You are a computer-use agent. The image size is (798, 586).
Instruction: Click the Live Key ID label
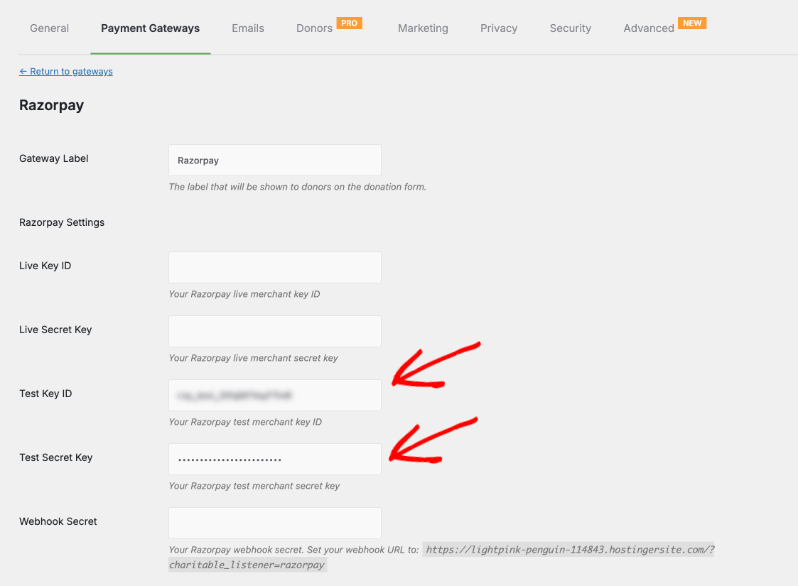[45, 265]
